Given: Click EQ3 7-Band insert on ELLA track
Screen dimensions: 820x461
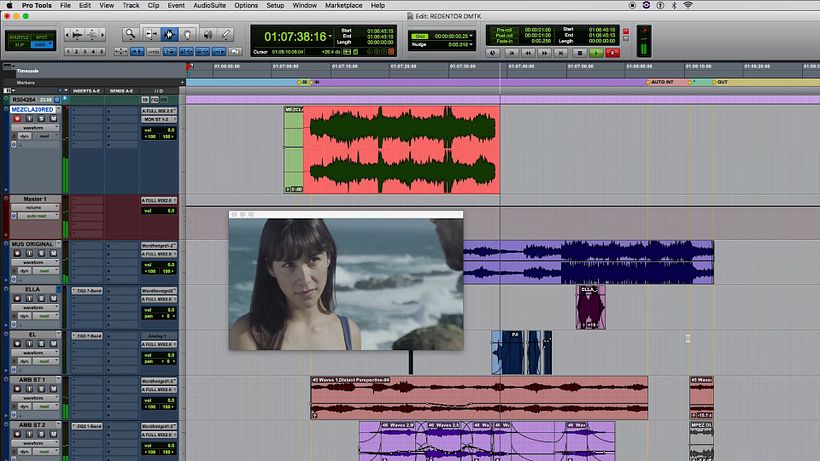Looking at the screenshot, I should point(87,291).
